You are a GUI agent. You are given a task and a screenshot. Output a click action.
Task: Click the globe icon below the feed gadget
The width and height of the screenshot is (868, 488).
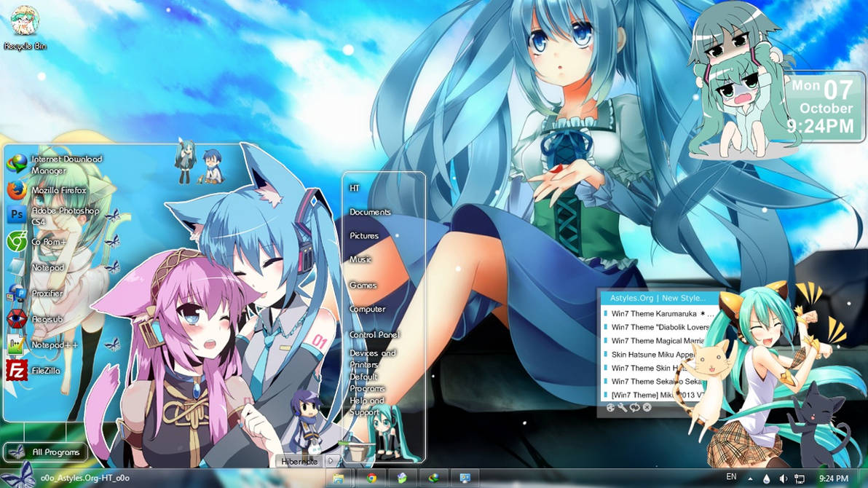point(611,408)
